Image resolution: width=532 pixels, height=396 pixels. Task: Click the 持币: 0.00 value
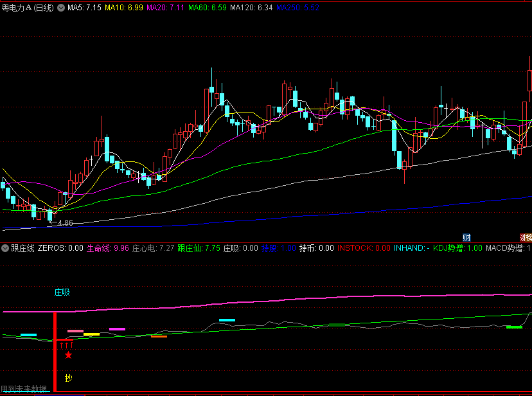coord(317,248)
